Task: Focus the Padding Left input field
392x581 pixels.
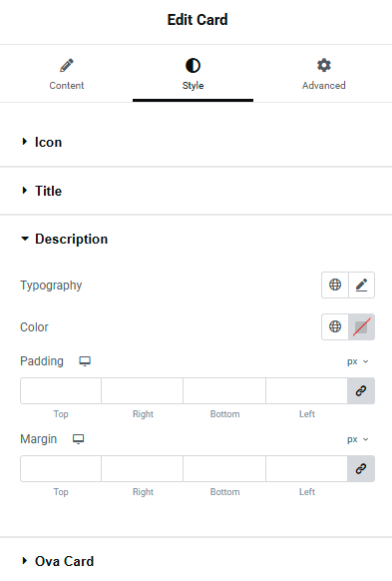Action: click(x=306, y=391)
